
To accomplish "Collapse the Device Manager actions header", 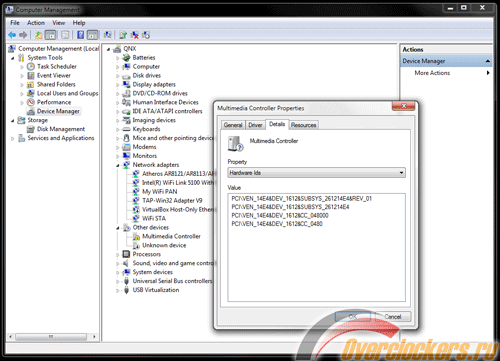I will [x=488, y=61].
